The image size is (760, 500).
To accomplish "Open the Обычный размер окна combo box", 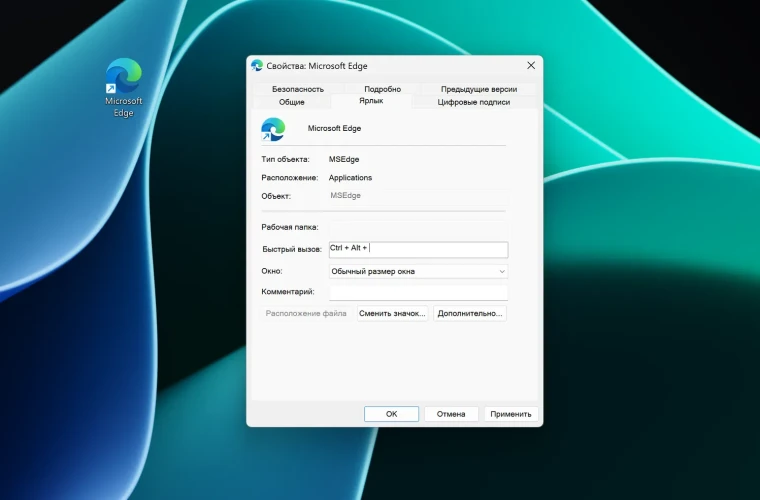I will [418, 271].
